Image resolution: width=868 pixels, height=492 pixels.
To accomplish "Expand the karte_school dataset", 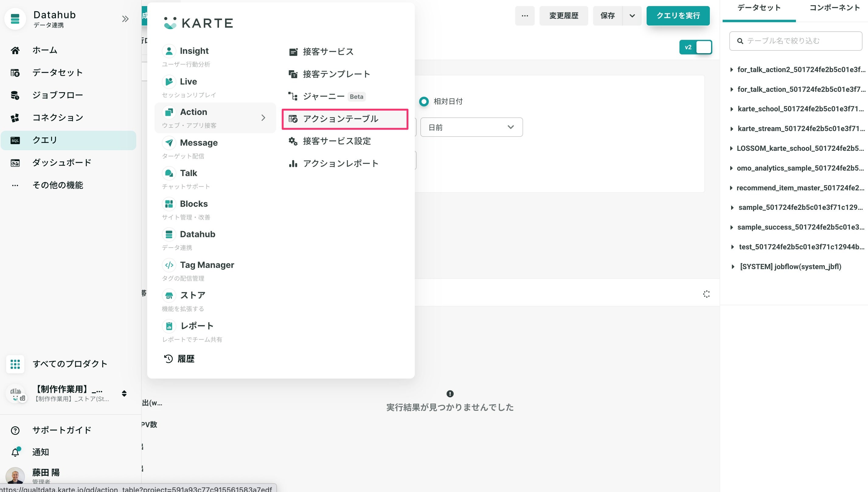I will click(x=731, y=109).
